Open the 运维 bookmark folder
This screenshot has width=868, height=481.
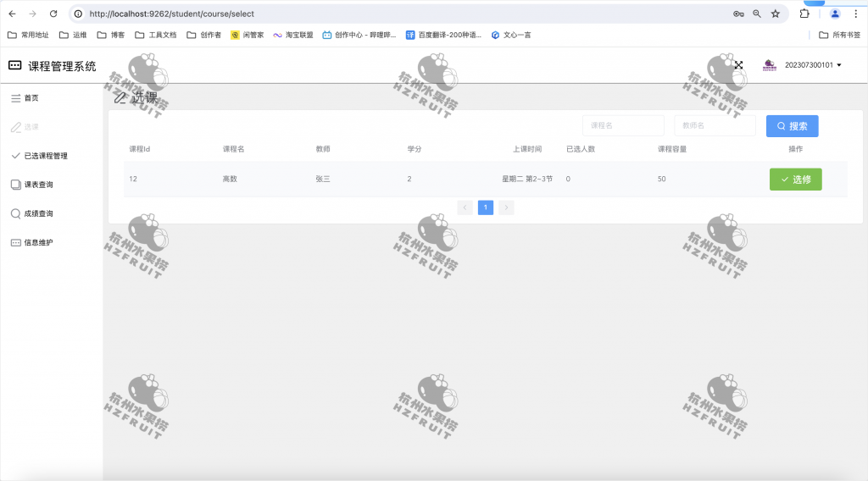(x=73, y=35)
